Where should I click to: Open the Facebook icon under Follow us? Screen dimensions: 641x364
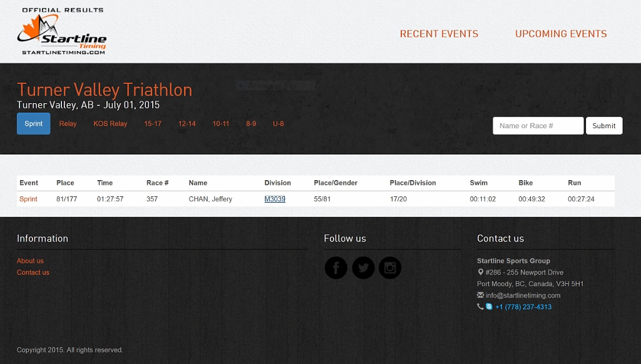(336, 268)
